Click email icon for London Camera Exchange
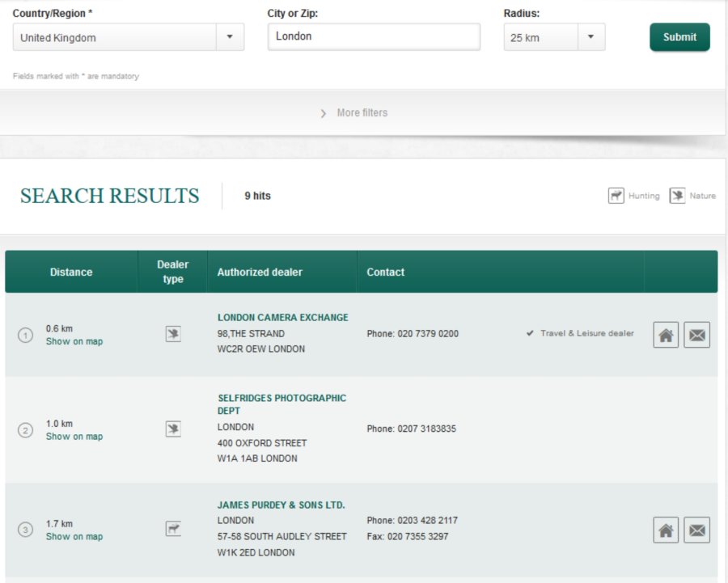The width and height of the screenshot is (728, 583). click(696, 335)
